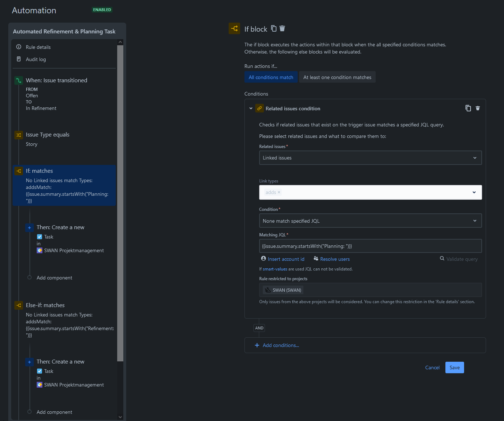Remove the 'adds' link type tag
Screen dimensions: 504x421
coord(279,192)
